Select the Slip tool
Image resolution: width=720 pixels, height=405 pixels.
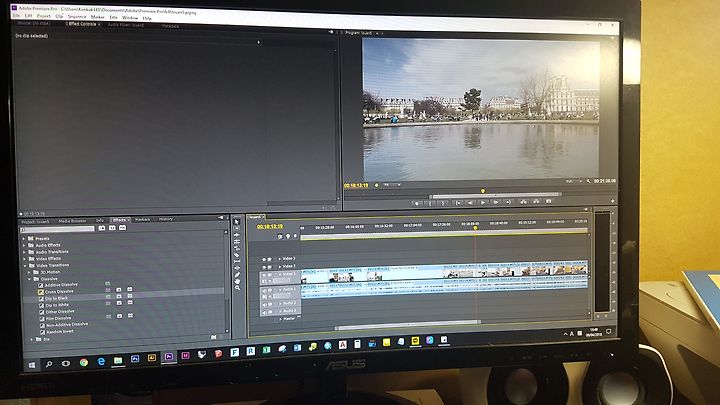pyautogui.click(x=237, y=262)
